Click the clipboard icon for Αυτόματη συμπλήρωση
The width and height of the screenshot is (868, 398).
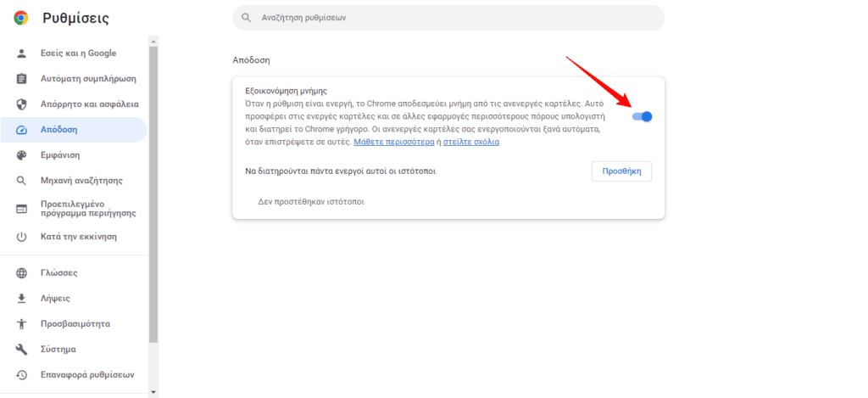(x=22, y=79)
